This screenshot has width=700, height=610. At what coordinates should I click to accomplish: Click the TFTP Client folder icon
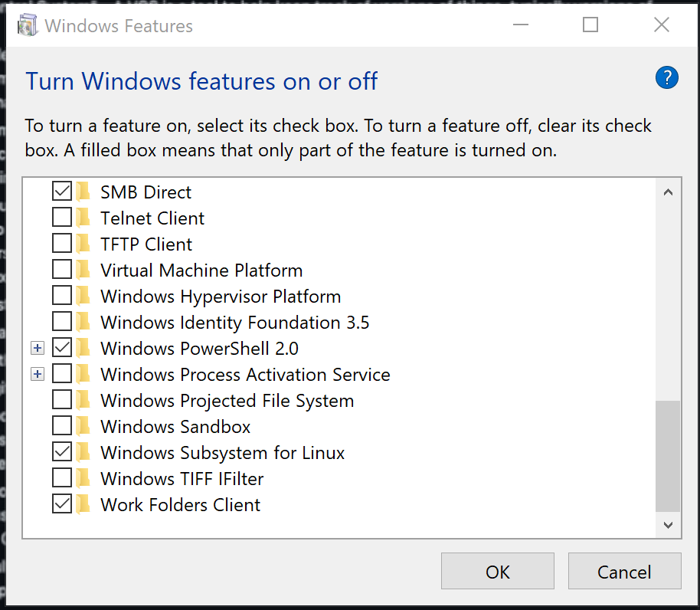tap(83, 244)
